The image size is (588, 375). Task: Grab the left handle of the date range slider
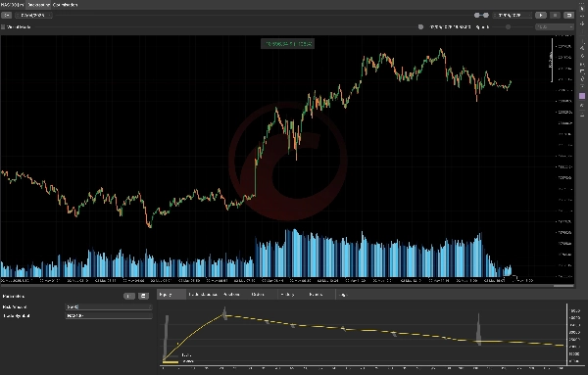pyautogui.click(x=477, y=16)
